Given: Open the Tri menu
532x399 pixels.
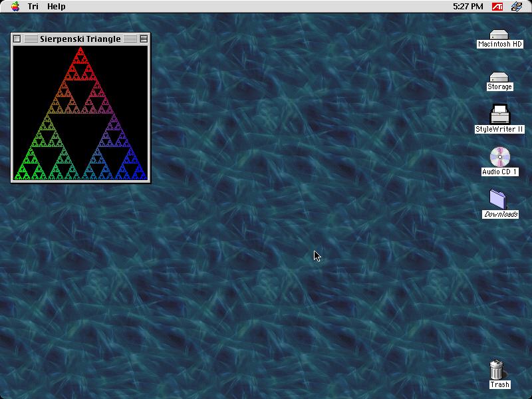Looking at the screenshot, I should coord(33,7).
